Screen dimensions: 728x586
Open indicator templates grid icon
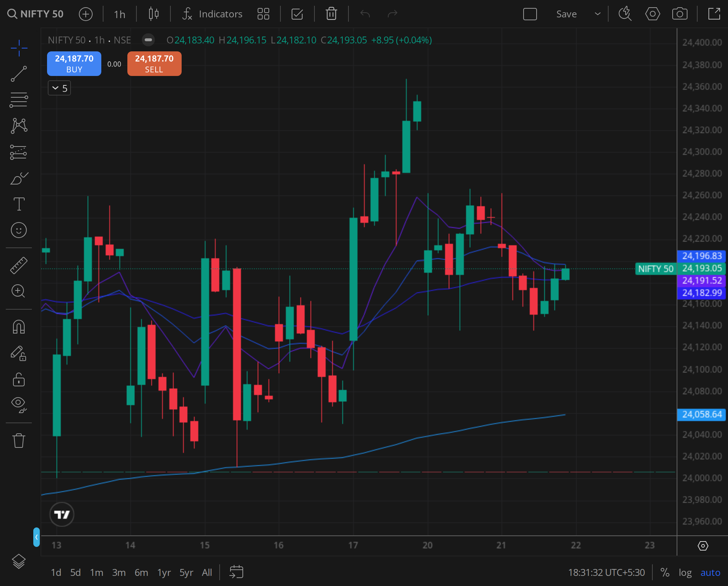point(263,14)
